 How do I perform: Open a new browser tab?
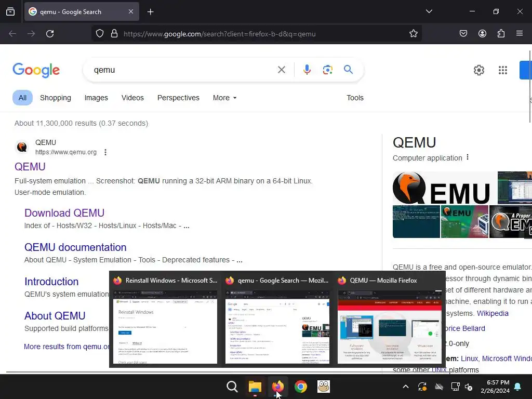[x=150, y=12]
